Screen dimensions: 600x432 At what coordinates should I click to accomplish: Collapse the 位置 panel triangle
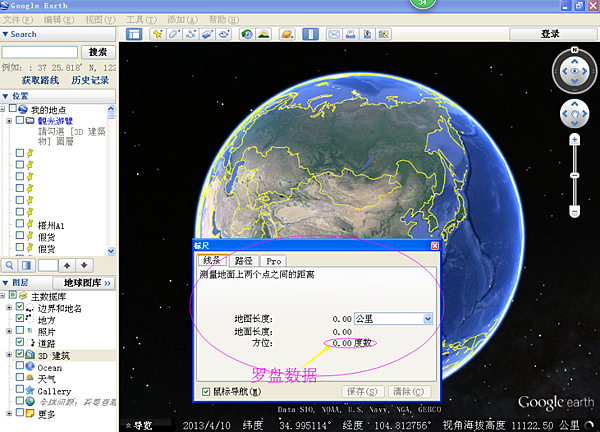tap(5, 96)
